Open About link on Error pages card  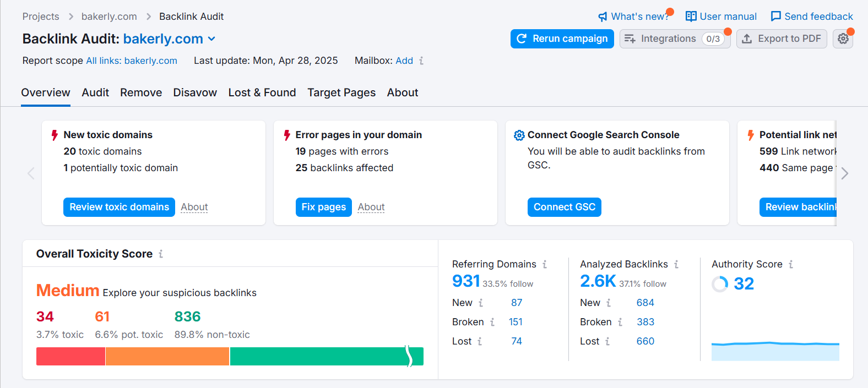[x=371, y=207]
